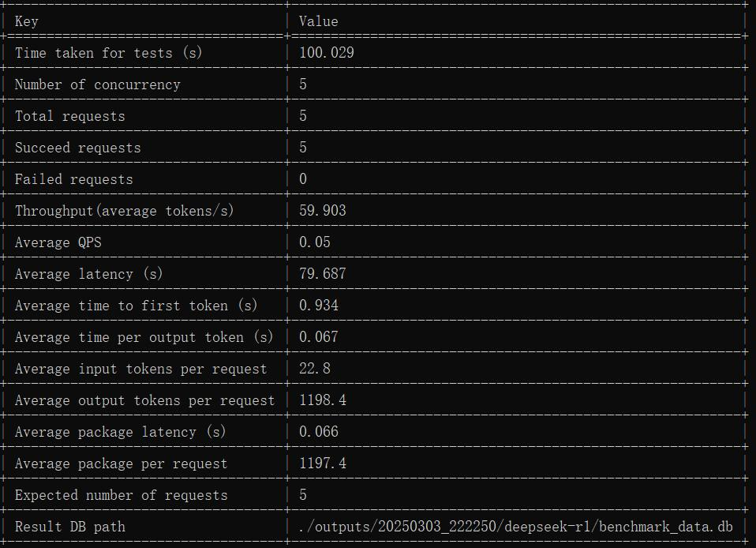Viewport: 756px width, 548px height.
Task: Select average output tokens value 1198.4
Action: 323,400
